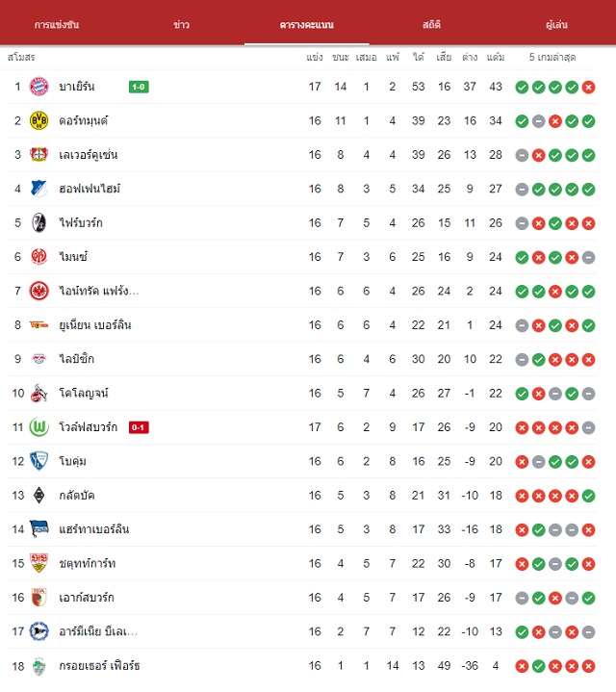Click the Hertha Berlin flag logo

[x=38, y=529]
